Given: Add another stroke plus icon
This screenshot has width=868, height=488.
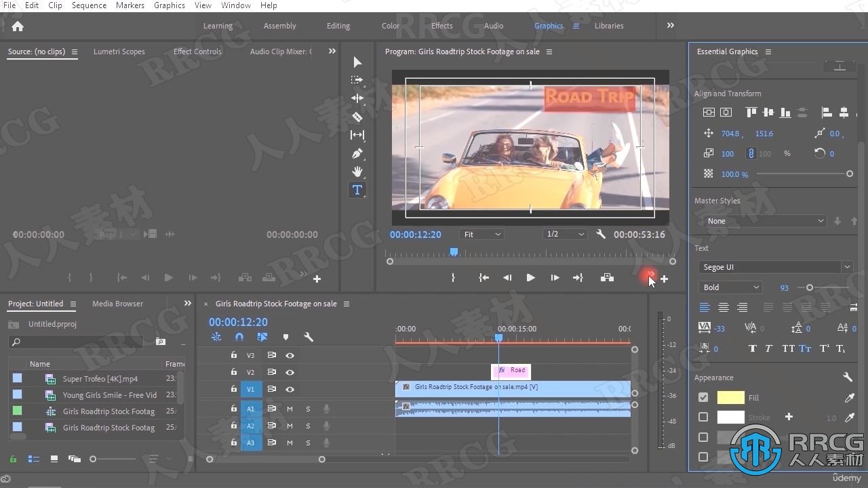Looking at the screenshot, I should point(789,417).
